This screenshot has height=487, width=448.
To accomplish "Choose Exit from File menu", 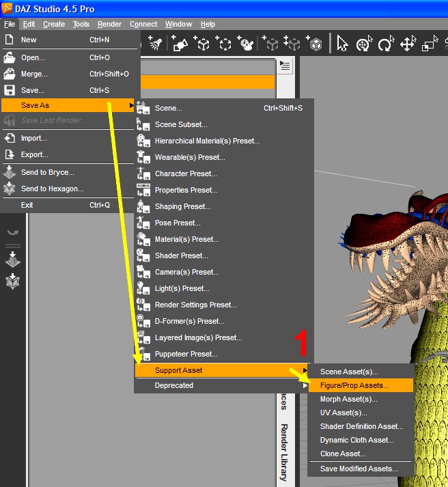I will (x=68, y=205).
